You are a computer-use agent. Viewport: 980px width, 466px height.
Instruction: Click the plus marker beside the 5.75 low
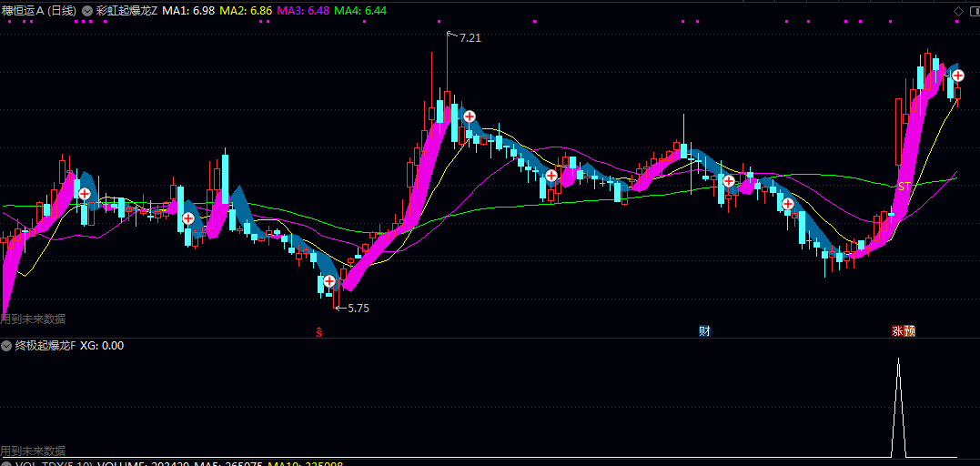click(329, 281)
